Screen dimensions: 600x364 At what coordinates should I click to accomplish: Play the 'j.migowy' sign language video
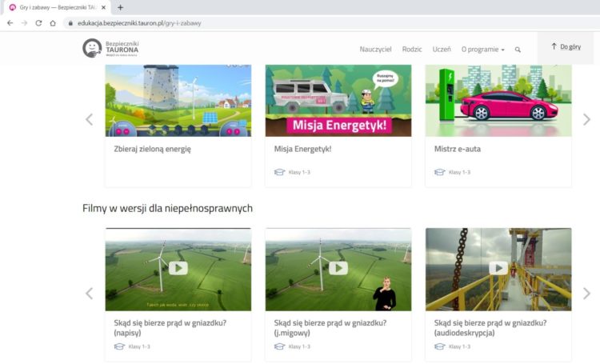tap(338, 268)
